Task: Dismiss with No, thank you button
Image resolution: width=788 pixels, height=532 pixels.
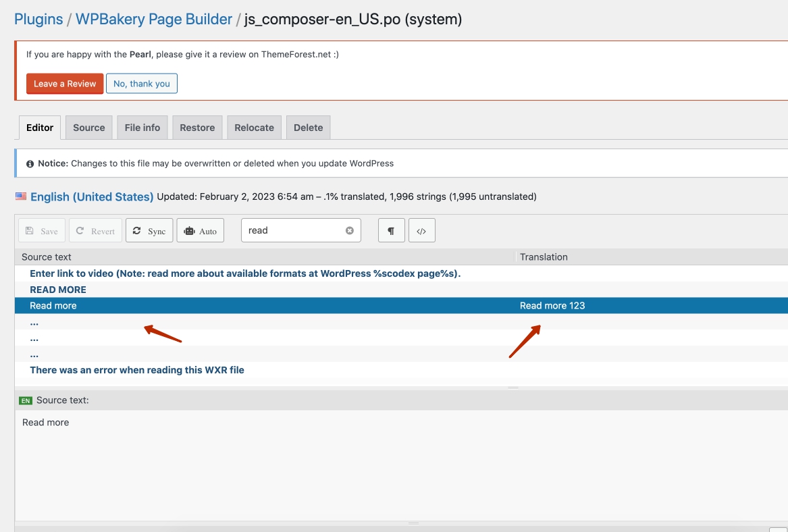Action: click(142, 84)
